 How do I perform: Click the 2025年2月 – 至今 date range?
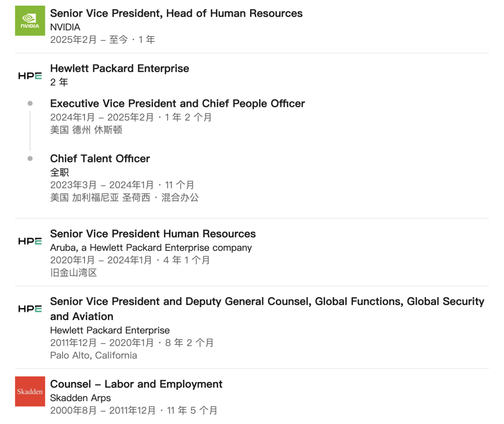click(89, 40)
